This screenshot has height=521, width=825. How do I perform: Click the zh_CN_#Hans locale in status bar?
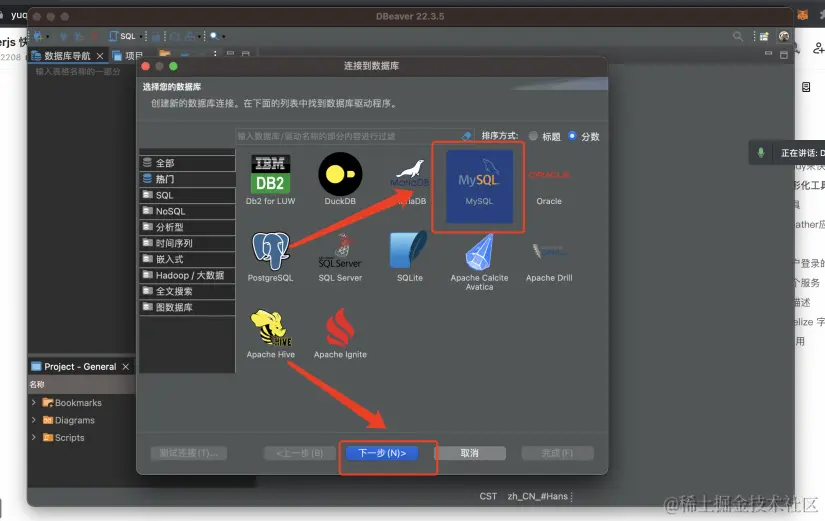[538, 496]
